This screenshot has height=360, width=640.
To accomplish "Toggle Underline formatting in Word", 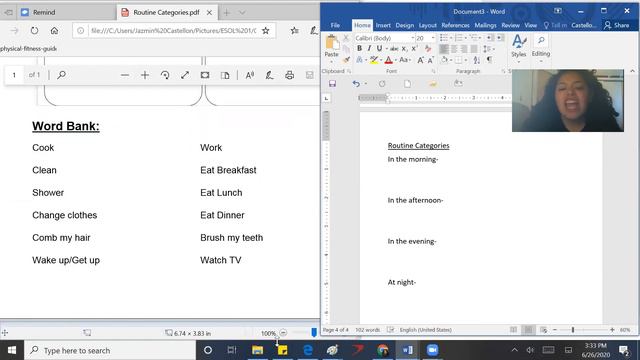I will coord(379,49).
